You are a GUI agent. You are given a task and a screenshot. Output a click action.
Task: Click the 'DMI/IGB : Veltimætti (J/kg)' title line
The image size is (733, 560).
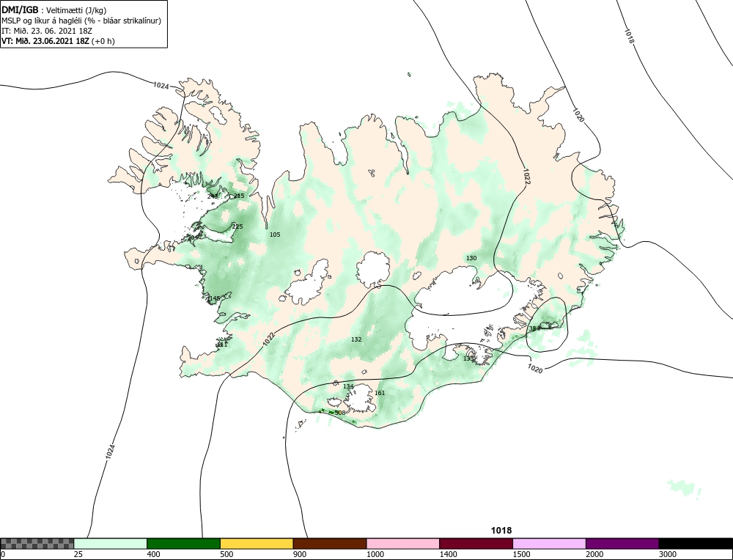(x=54, y=10)
